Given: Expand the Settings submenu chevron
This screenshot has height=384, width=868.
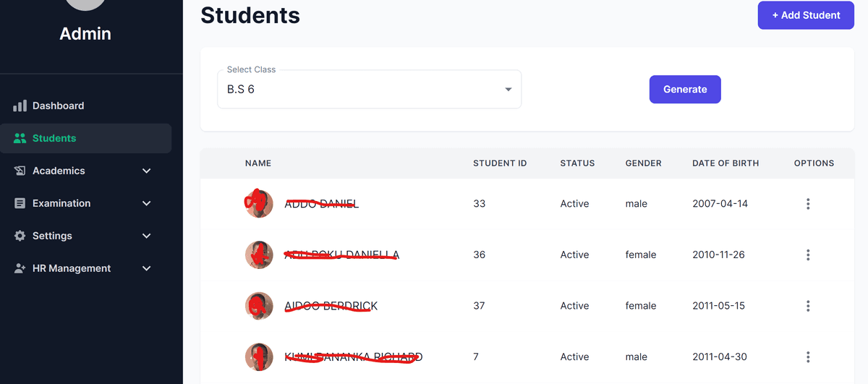Looking at the screenshot, I should (x=147, y=236).
